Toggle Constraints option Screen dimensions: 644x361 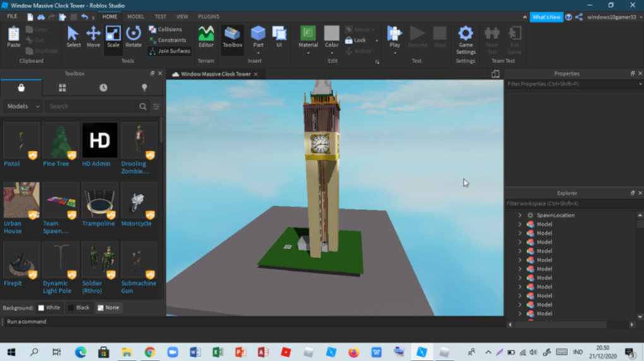tap(168, 40)
